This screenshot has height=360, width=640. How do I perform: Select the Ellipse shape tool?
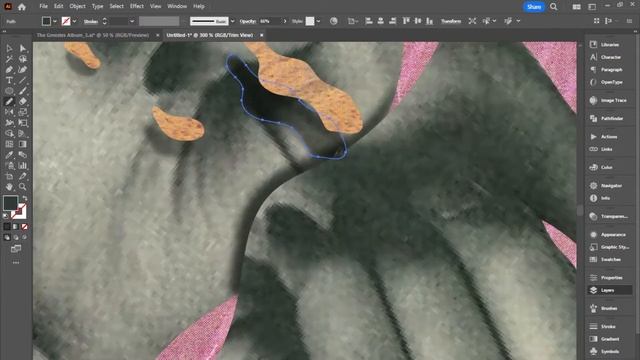click(9, 91)
